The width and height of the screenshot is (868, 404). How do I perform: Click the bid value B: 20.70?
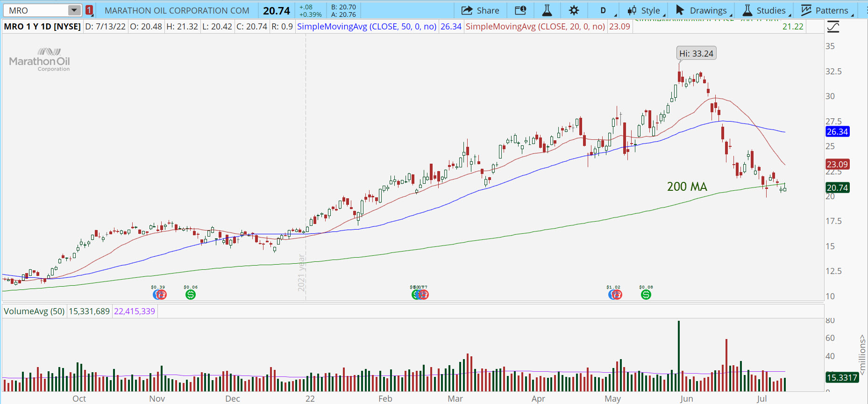pos(343,7)
